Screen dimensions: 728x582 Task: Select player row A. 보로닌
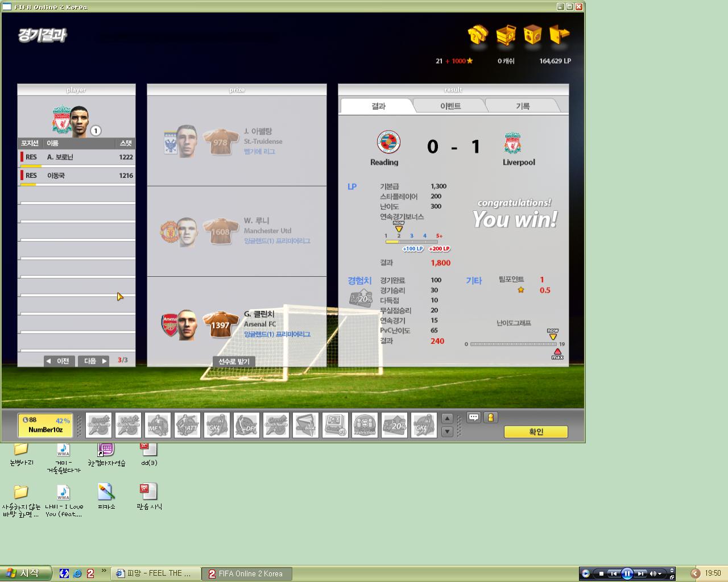[x=77, y=157]
